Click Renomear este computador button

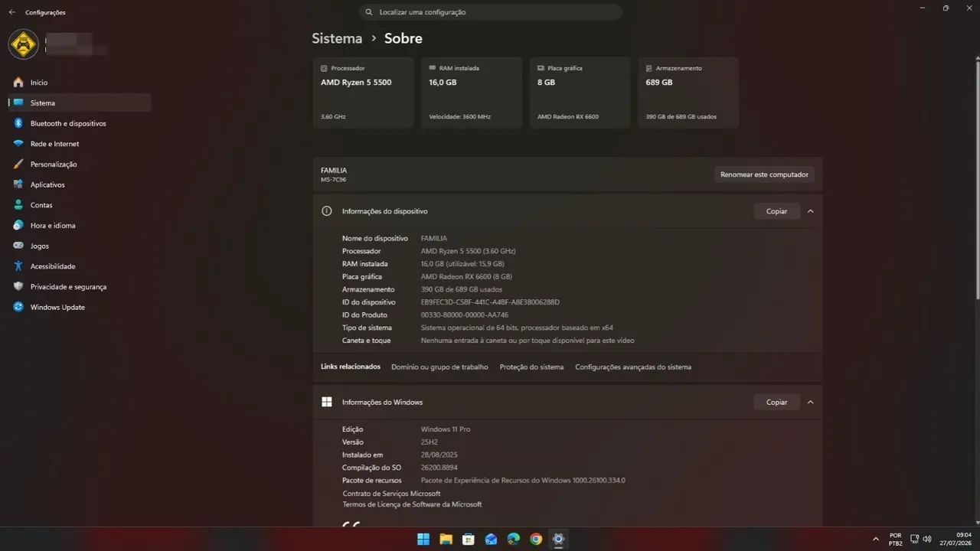[x=764, y=174]
